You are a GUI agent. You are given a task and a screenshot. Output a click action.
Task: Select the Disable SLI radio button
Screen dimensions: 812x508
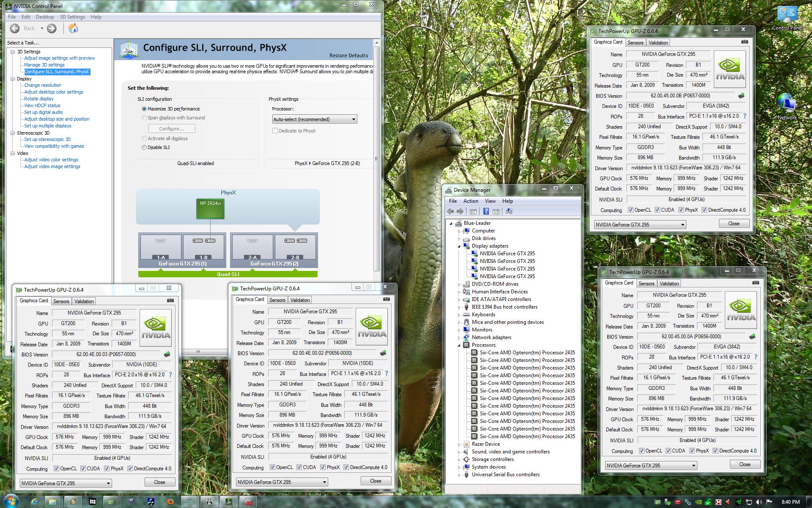144,147
